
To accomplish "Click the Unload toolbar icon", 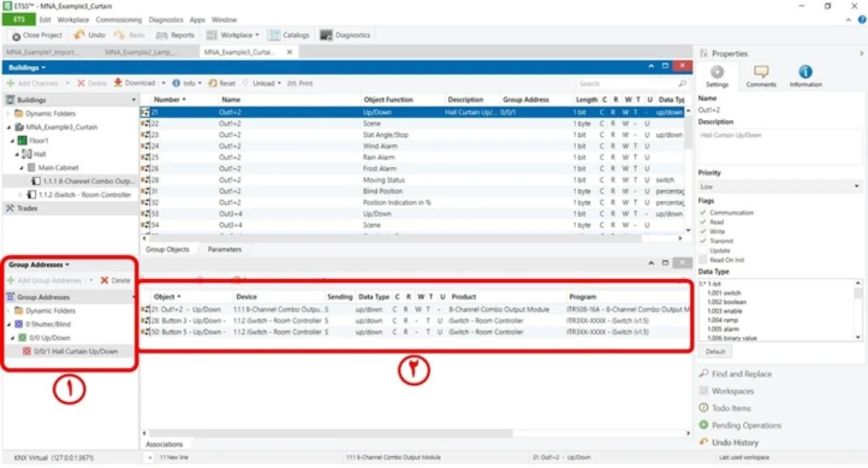I will (x=246, y=83).
